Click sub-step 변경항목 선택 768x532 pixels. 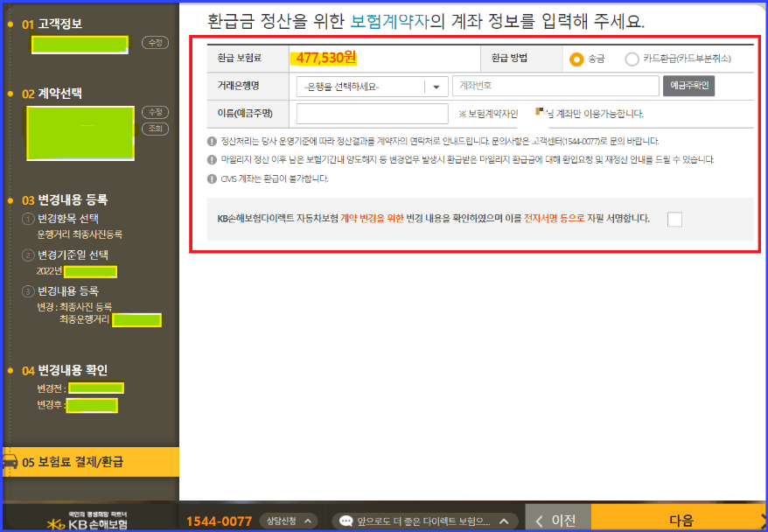(x=68, y=219)
